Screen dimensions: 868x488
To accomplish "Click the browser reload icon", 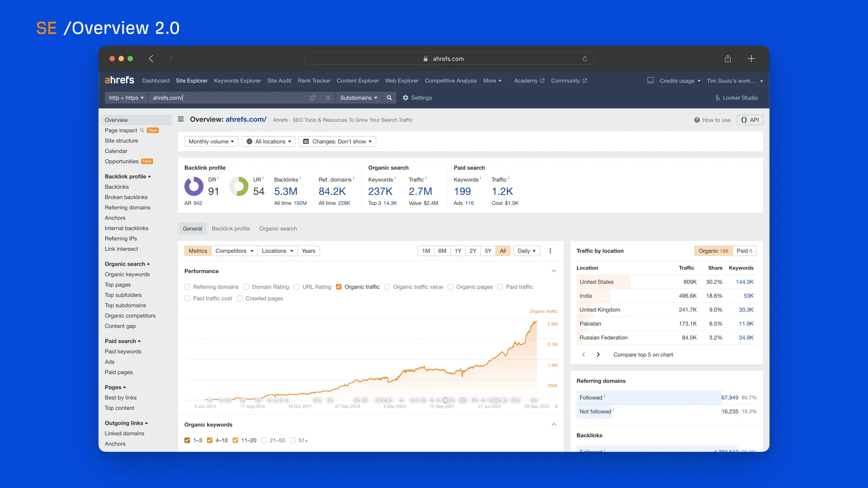I will click(x=585, y=59).
